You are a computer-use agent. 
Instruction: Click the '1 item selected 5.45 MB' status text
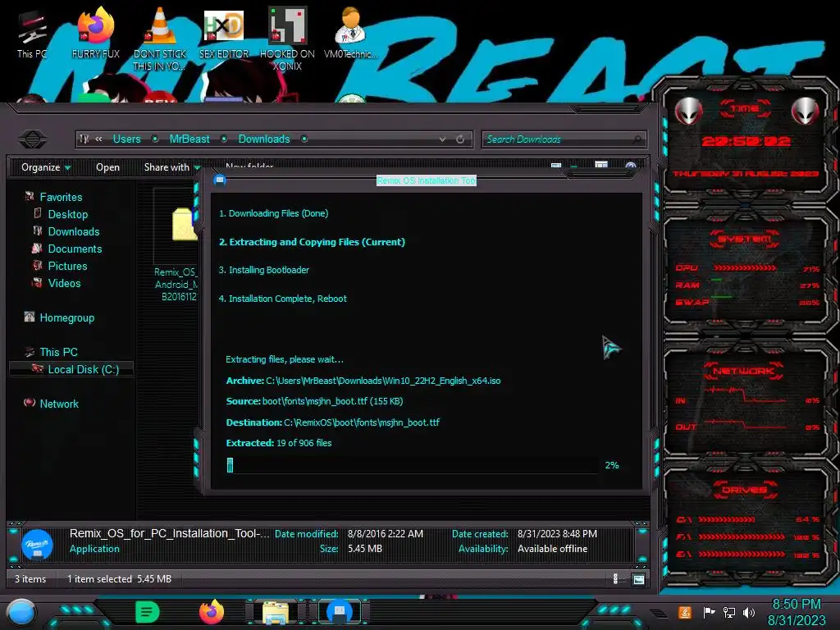coord(119,578)
